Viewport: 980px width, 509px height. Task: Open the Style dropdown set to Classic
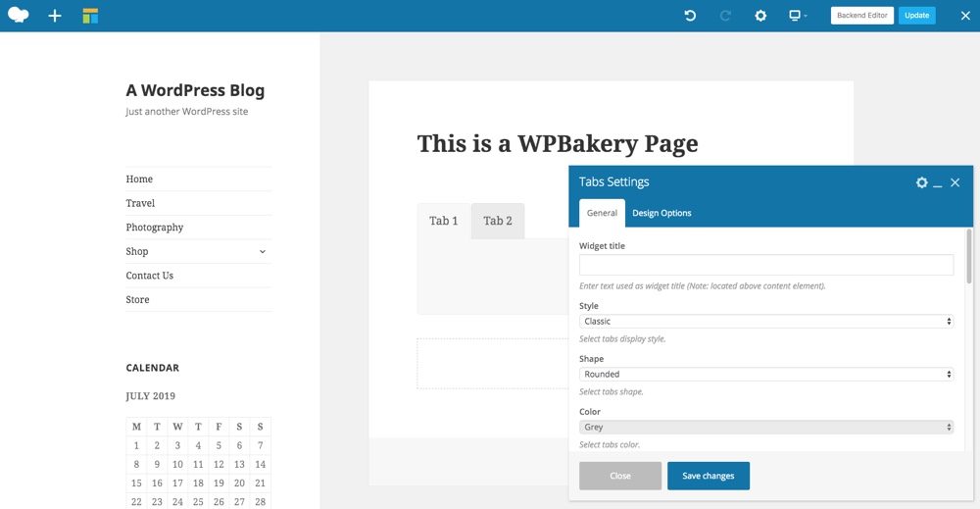click(x=766, y=322)
